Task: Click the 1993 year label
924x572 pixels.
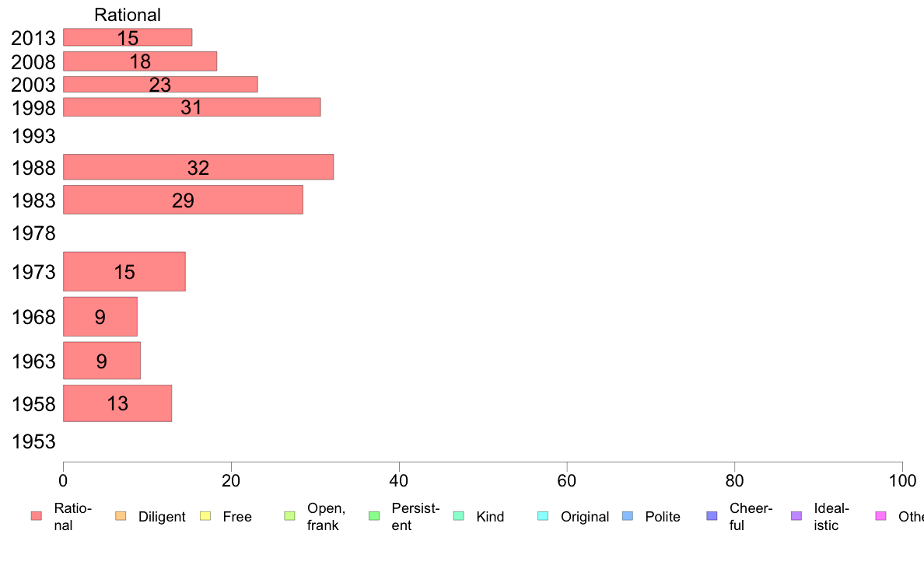Action: [33, 136]
